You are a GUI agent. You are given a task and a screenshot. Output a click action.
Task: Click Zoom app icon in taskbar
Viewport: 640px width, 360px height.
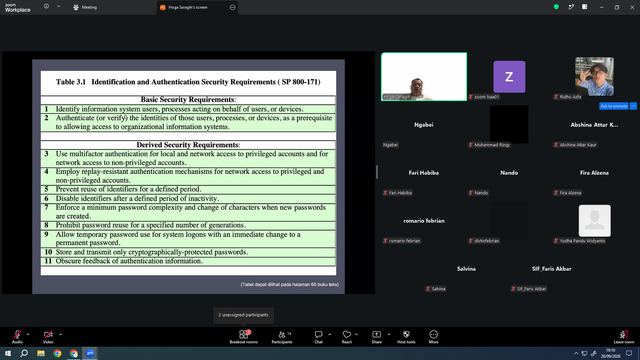point(90,353)
